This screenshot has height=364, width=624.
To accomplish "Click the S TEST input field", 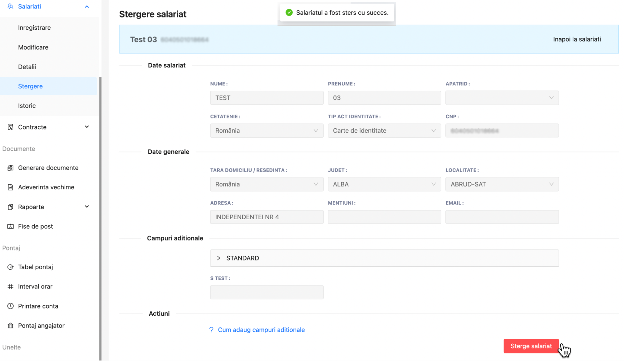I will tap(267, 293).
